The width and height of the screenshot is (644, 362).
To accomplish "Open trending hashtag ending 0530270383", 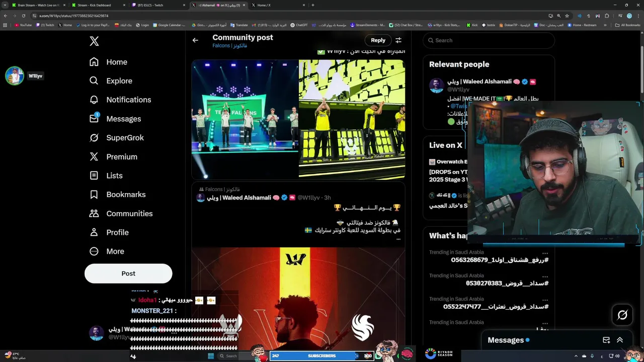I will pyautogui.click(x=507, y=283).
